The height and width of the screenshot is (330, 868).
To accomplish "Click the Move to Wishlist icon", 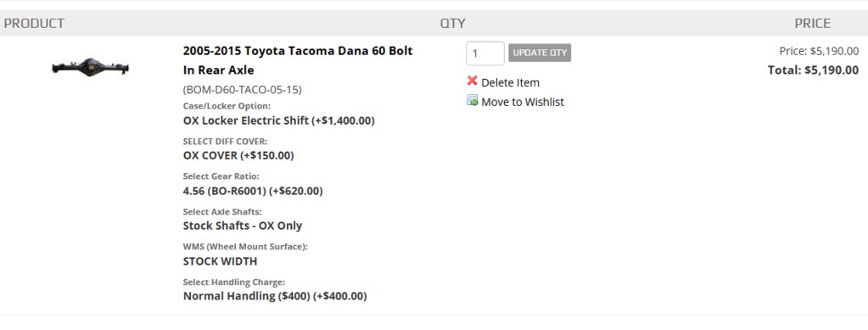I will coord(473,100).
